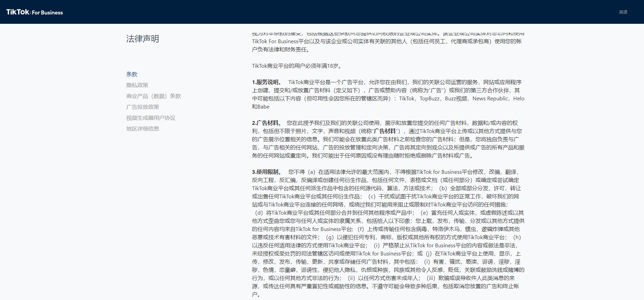Click the 法律声明 page heading
The width and height of the screenshot is (644, 300).
[143, 39]
